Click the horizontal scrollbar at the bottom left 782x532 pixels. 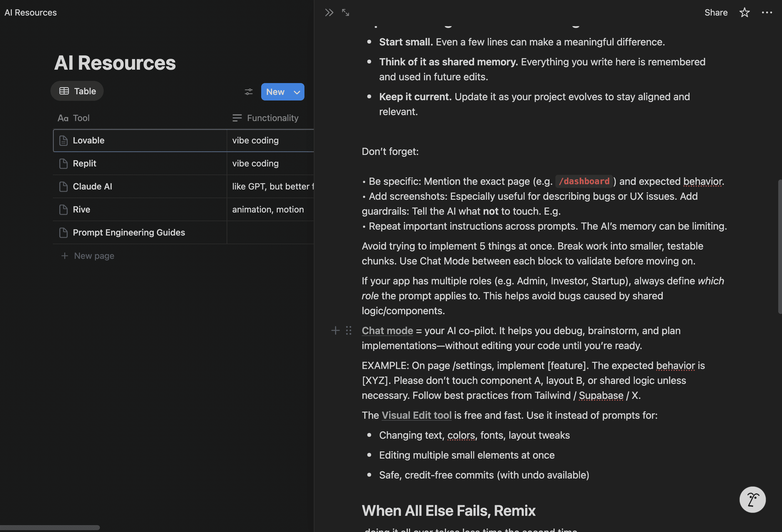[50, 527]
